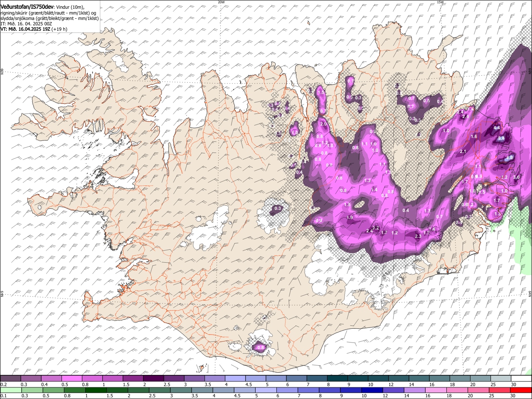The image size is (532, 399).
Task: Click the '4.4' precipitation value on the map
Action: 497,128
